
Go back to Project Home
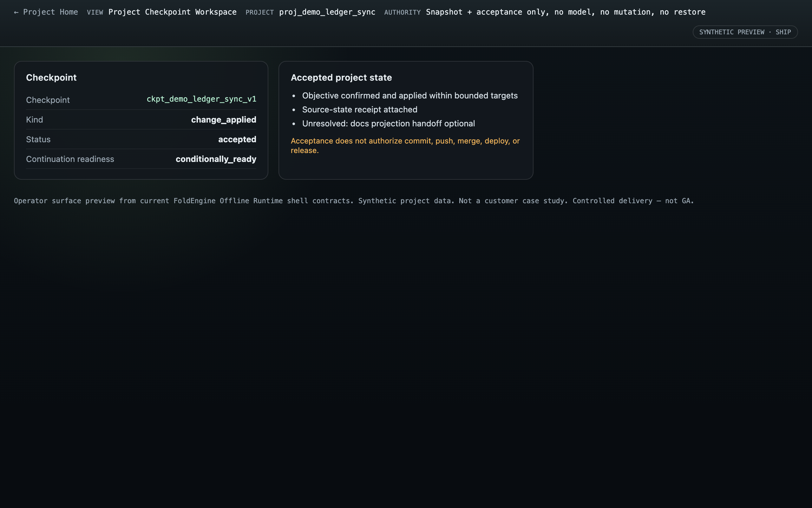(46, 12)
